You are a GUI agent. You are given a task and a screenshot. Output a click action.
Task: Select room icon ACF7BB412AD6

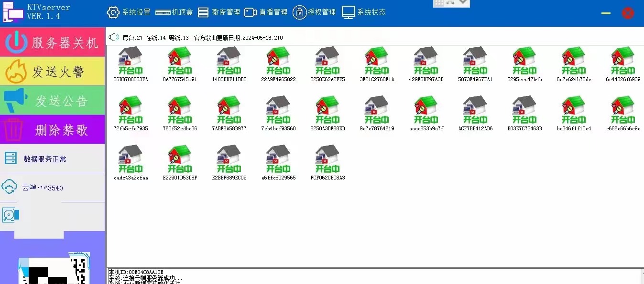(475, 110)
